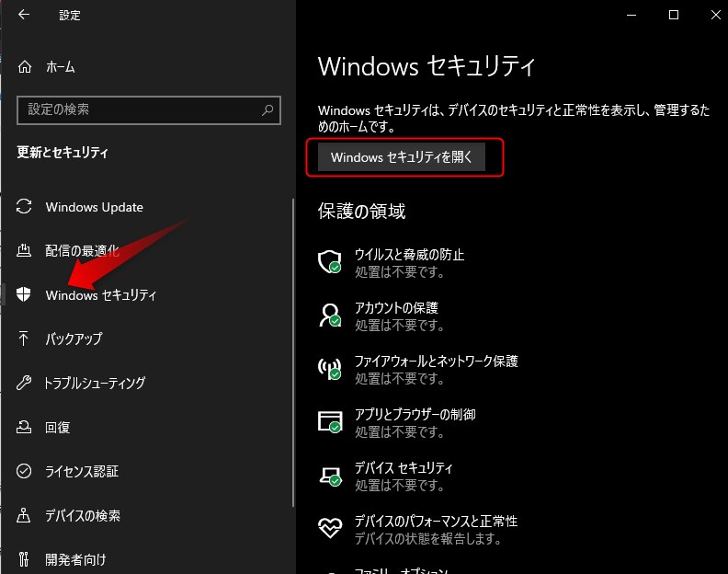Screen dimensions: 728x574
Task: Click the 設定 window title
Action: 70,16
